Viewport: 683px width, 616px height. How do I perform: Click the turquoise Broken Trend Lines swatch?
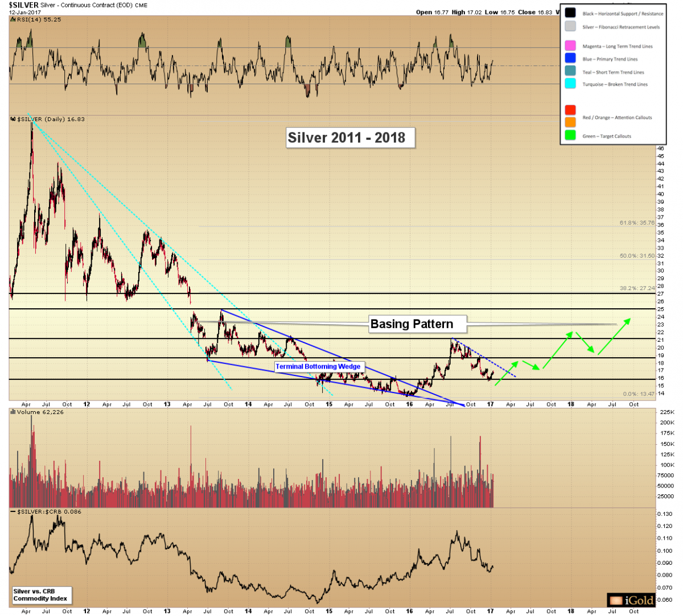click(570, 84)
